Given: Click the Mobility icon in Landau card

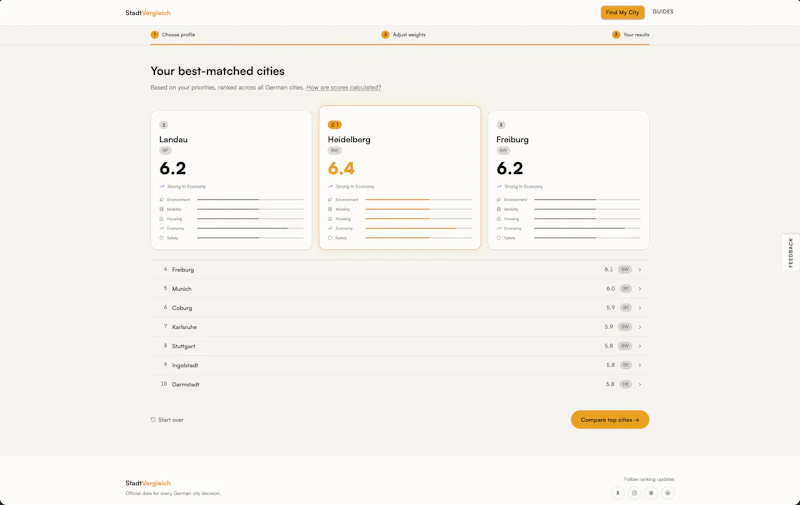Looking at the screenshot, I should click(x=162, y=209).
